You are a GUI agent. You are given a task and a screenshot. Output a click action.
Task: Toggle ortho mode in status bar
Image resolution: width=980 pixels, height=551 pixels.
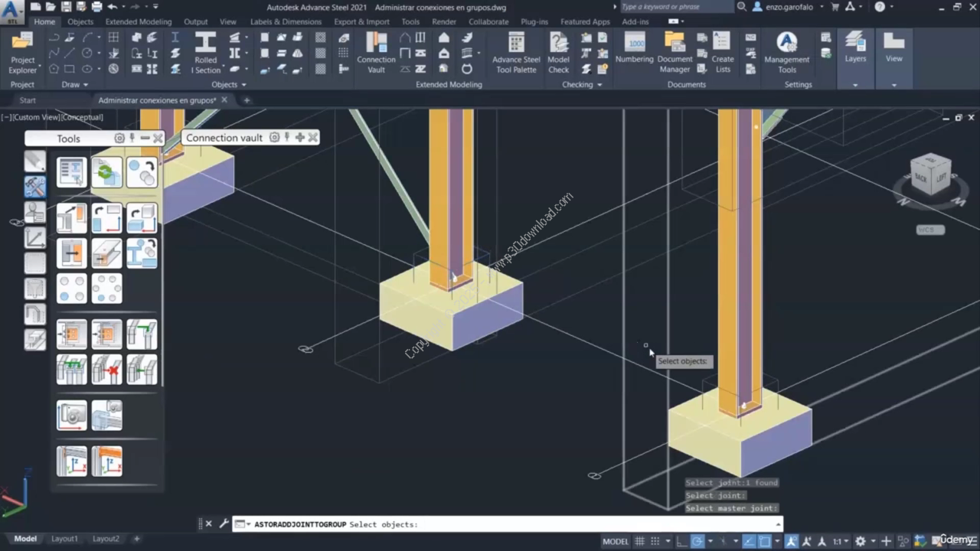[681, 541]
